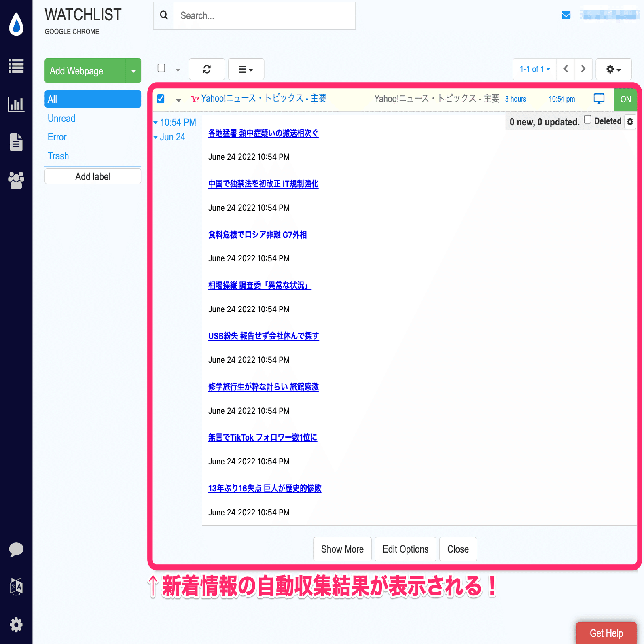Click the gear icon beside Deleted
644x644 pixels.
630,121
